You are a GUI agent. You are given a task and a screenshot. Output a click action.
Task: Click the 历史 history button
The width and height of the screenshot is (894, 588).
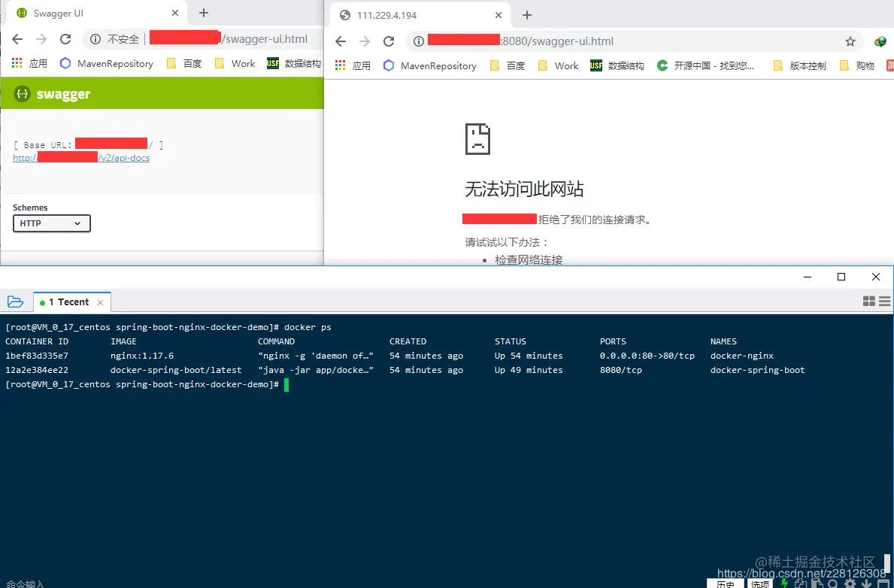tap(726, 583)
